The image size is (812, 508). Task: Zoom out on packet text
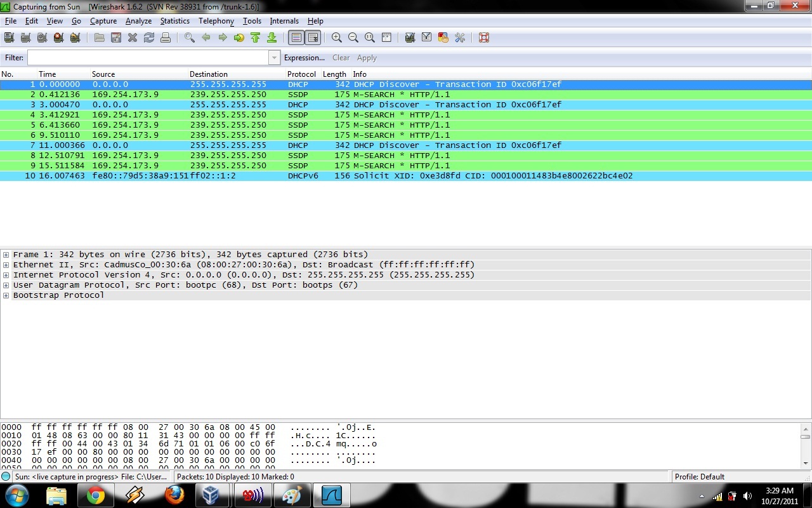[353, 37]
